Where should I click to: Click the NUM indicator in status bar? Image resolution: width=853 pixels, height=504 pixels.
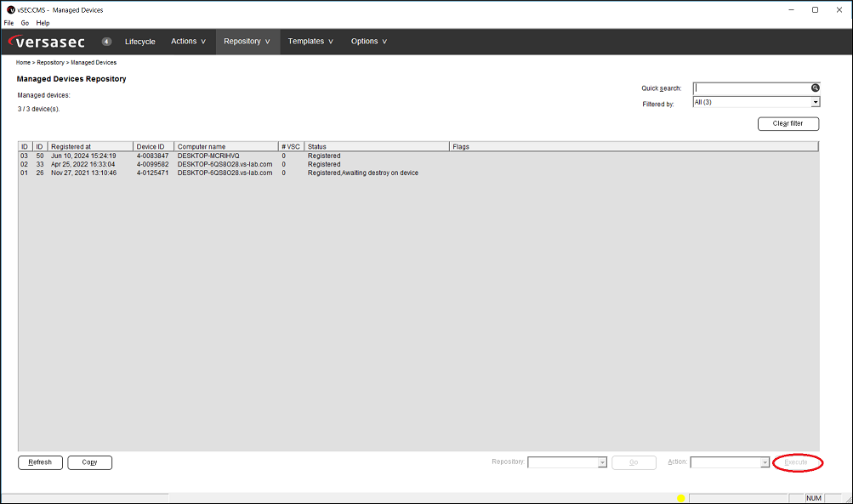[814, 498]
